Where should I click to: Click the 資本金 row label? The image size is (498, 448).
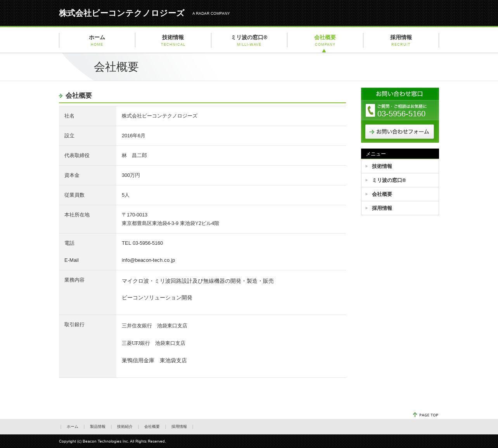point(72,175)
